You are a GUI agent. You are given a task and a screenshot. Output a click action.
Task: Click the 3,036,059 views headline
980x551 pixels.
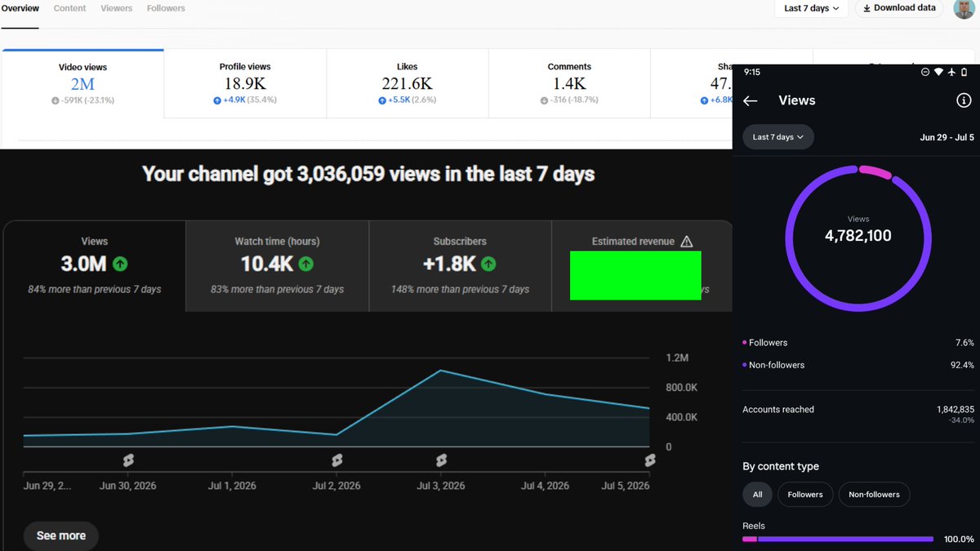pos(368,174)
